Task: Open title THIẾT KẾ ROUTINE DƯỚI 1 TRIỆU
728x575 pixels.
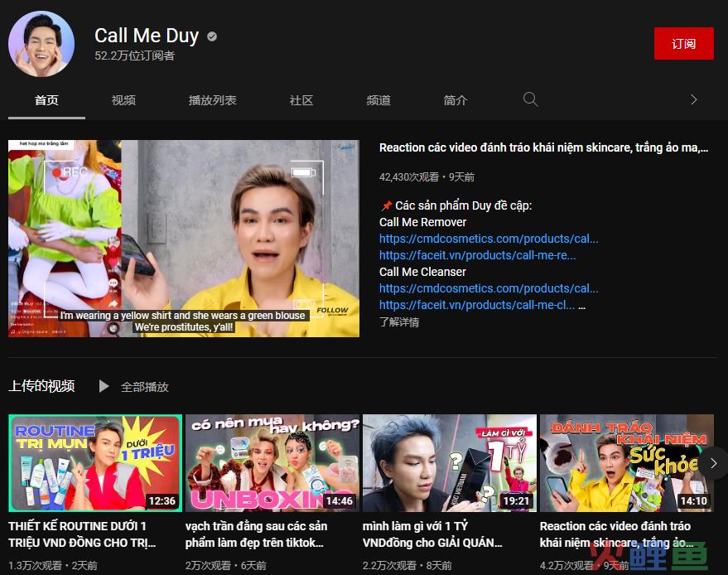Action: (82, 534)
